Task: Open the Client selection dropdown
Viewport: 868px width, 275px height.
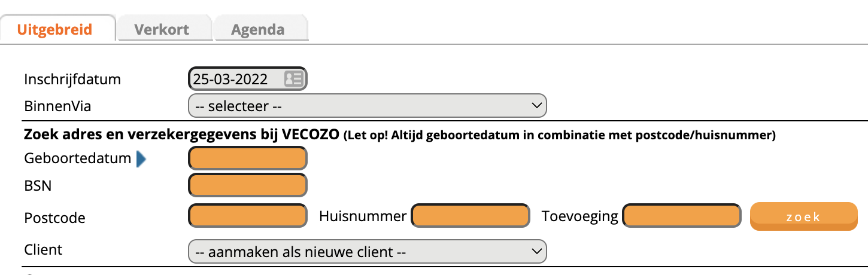Action: [x=367, y=252]
